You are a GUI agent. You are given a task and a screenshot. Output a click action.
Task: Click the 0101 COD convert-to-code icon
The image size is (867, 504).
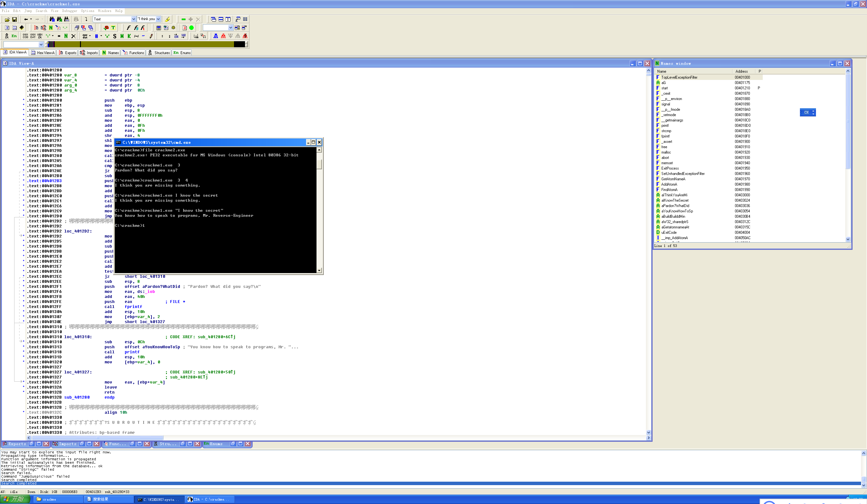(26, 36)
